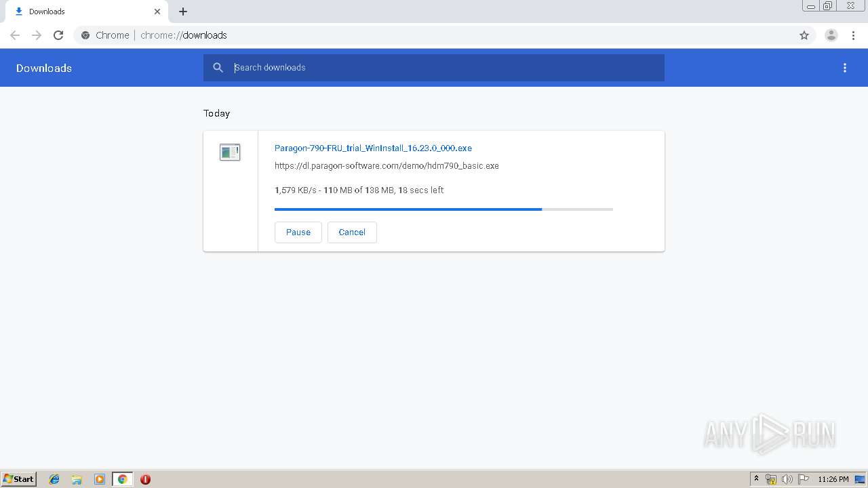Open the Chrome profile avatar
The width and height of the screenshot is (868, 488).
[x=831, y=35]
